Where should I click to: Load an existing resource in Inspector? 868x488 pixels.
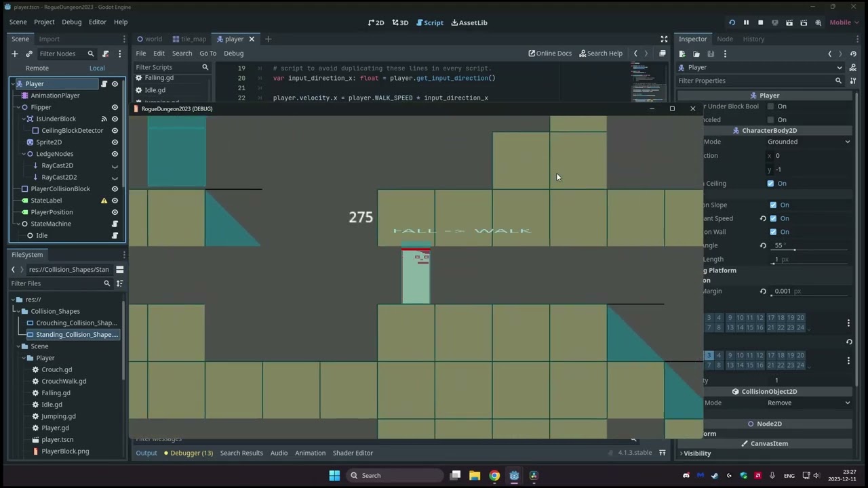point(696,54)
